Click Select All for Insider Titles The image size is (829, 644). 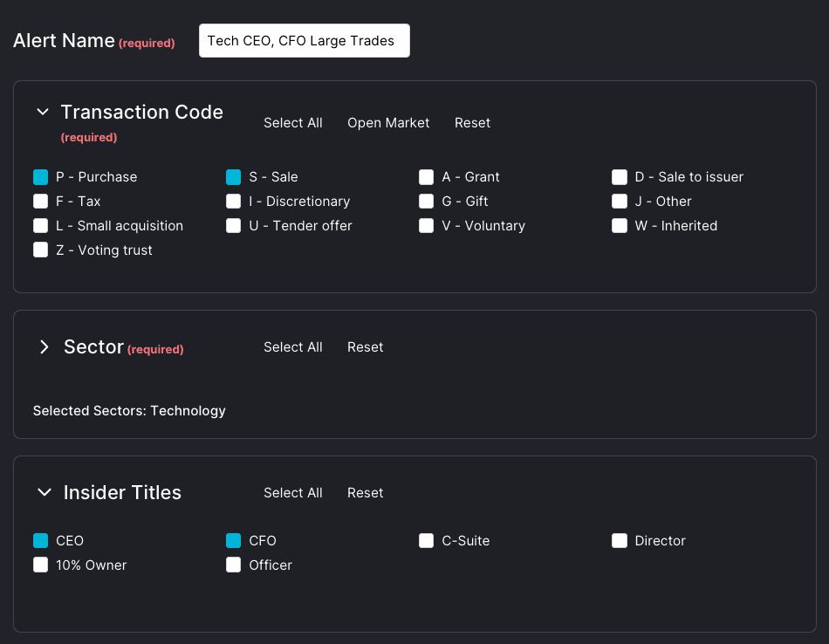pyautogui.click(x=293, y=493)
